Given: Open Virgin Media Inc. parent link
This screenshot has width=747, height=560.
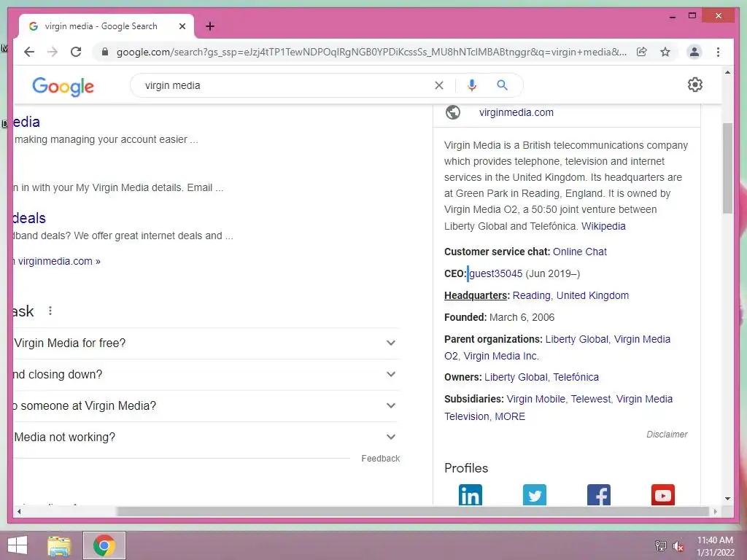Looking at the screenshot, I should (501, 356).
